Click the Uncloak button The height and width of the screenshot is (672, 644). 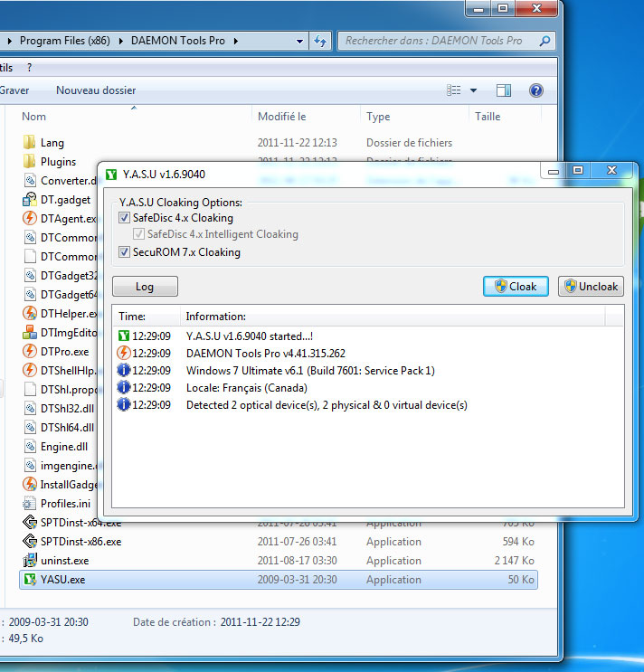[x=591, y=287]
